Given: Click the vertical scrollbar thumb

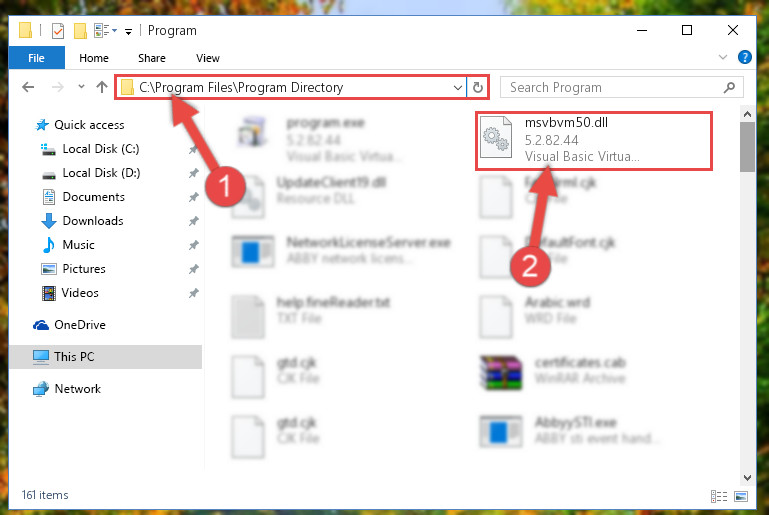Looking at the screenshot, I should click(x=747, y=147).
